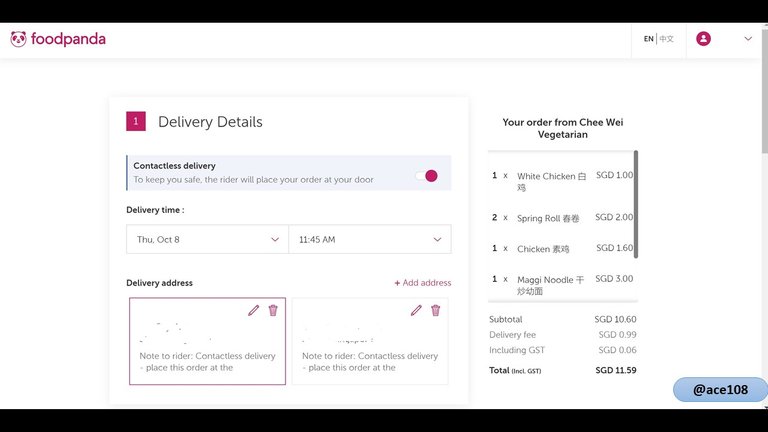The width and height of the screenshot is (768, 432).
Task: Select the second delivery address card
Action: pyautogui.click(x=370, y=341)
